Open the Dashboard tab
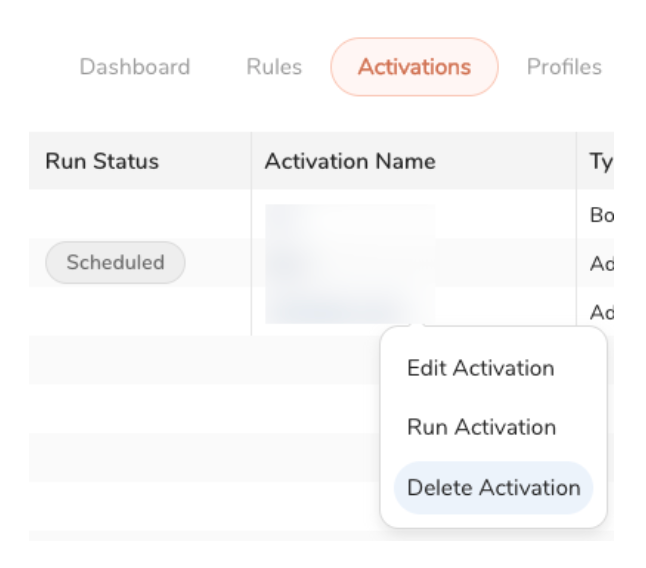 pyautogui.click(x=136, y=67)
